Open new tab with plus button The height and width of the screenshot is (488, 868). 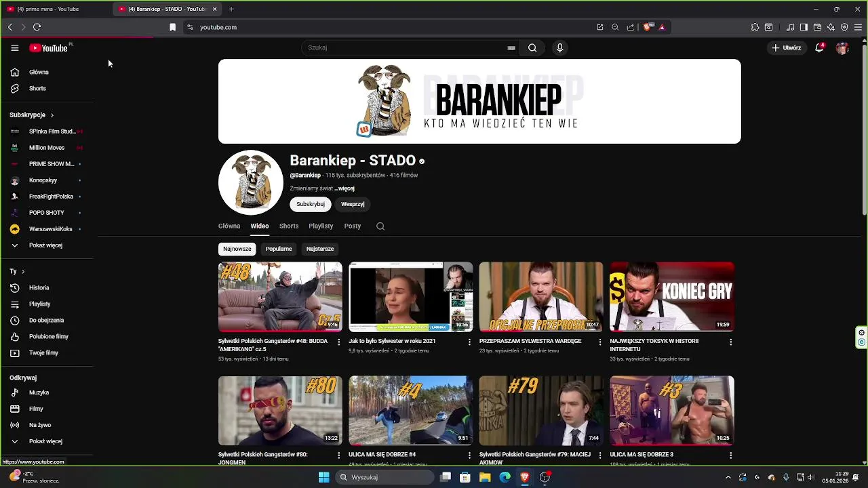231,9
